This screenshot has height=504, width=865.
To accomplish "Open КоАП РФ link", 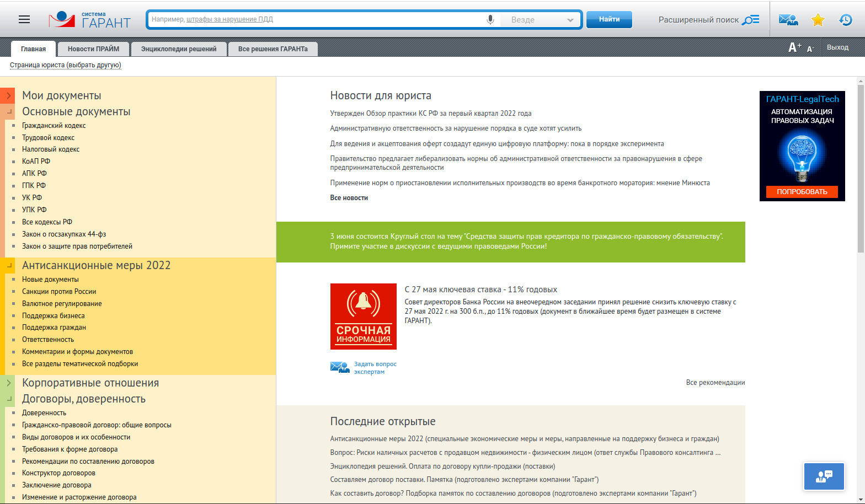I will (x=36, y=162).
